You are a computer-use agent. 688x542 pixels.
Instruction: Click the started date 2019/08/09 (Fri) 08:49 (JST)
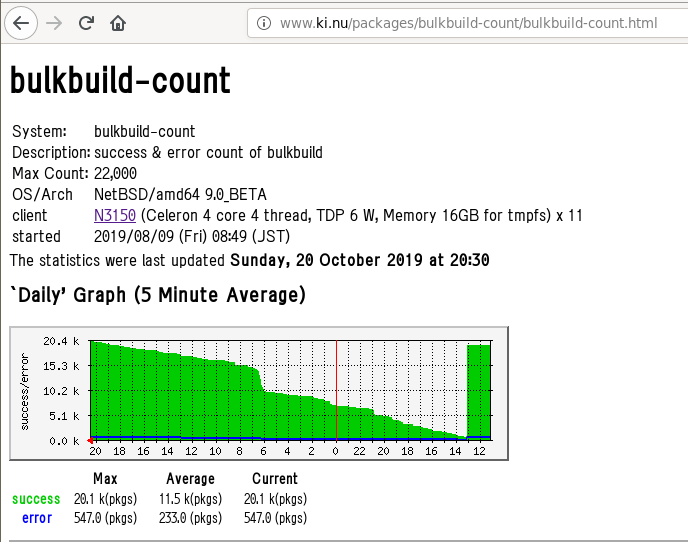[192, 237]
